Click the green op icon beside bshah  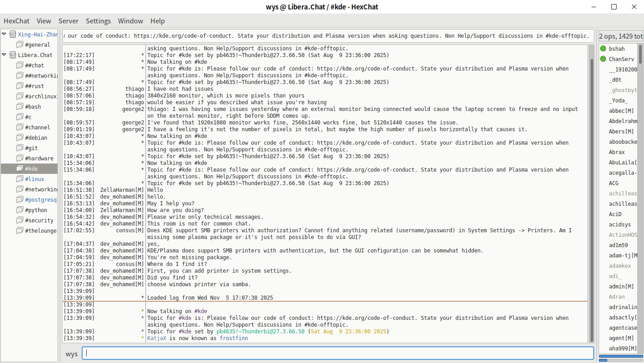click(x=603, y=49)
